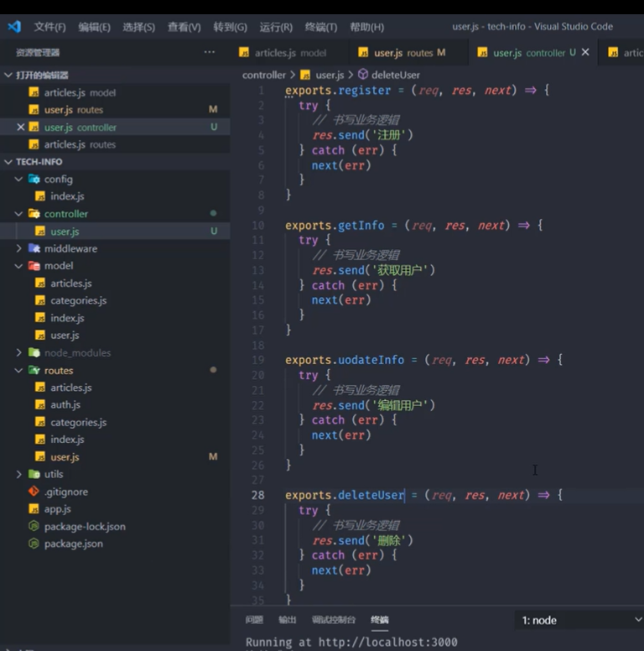This screenshot has height=651, width=644.
Task: Open articles.js model in open editors
Action: click(115, 92)
